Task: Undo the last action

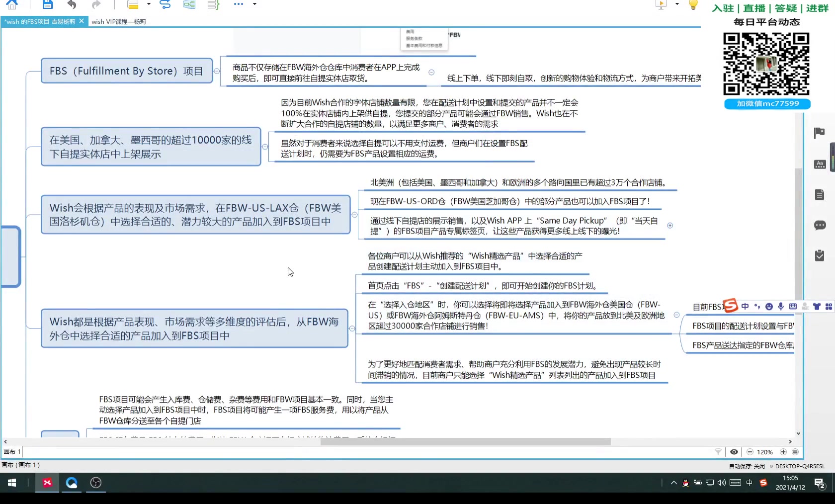Action: pyautogui.click(x=72, y=4)
